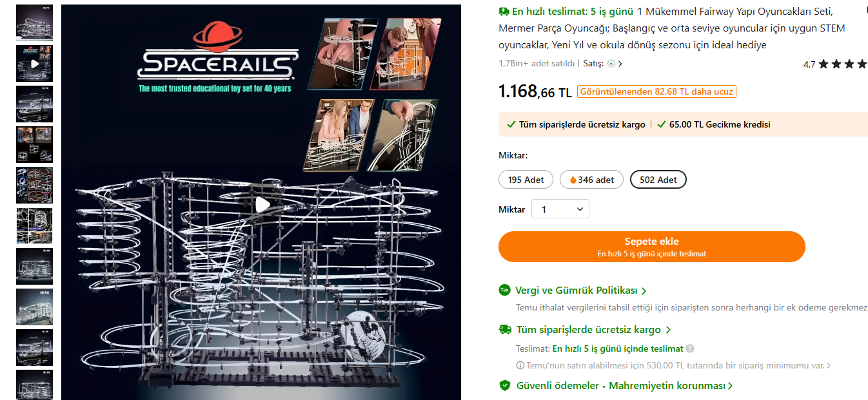
Task: Select the 502 Adet quantity option
Action: [658, 180]
